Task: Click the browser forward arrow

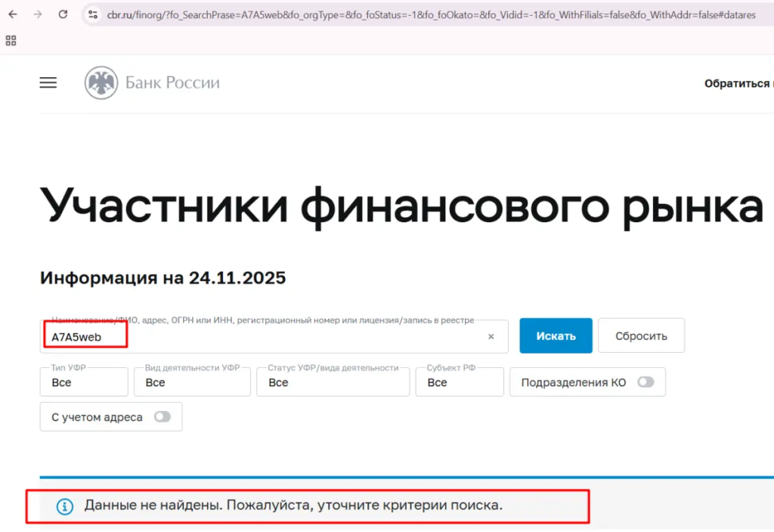Action: point(38,14)
